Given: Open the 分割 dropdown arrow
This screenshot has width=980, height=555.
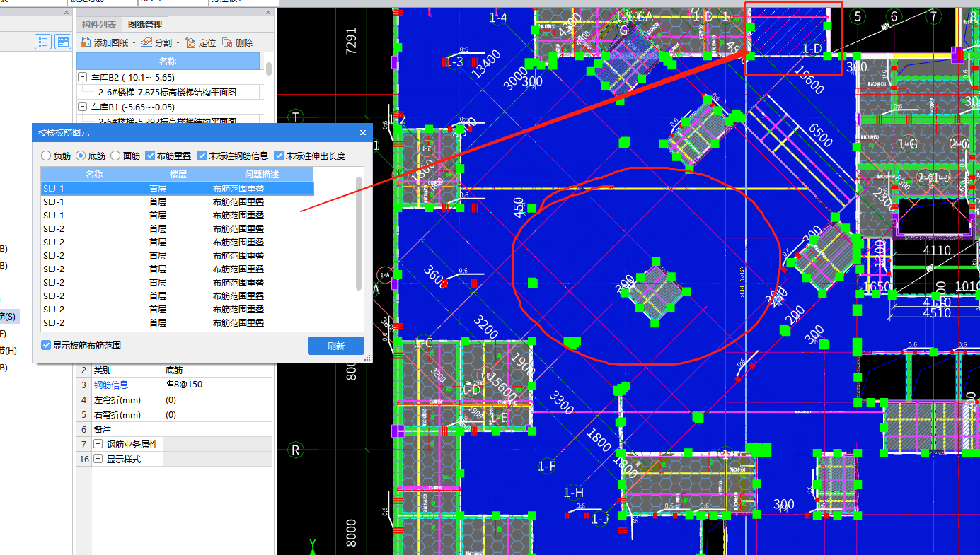Looking at the screenshot, I should tap(178, 43).
